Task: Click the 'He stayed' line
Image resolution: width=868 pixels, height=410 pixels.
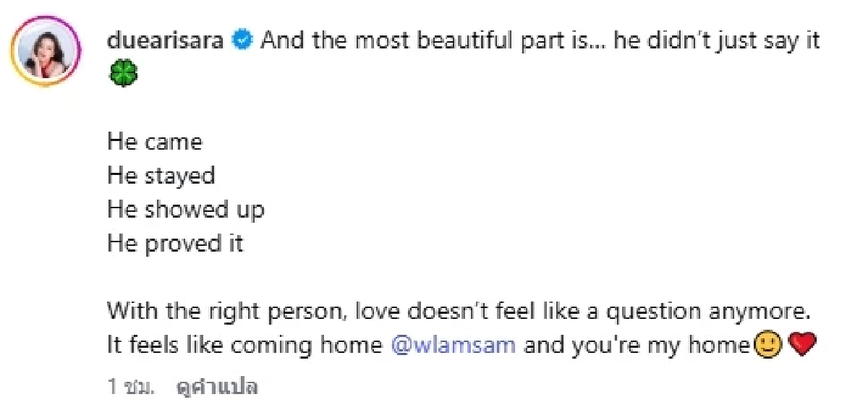Action: point(161,176)
